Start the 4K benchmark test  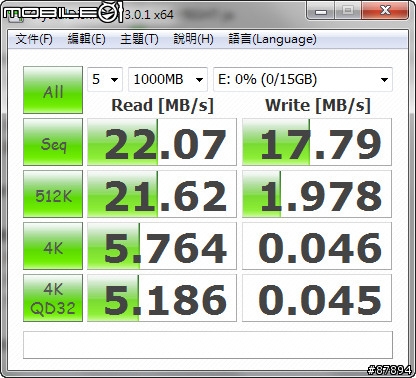(53, 246)
